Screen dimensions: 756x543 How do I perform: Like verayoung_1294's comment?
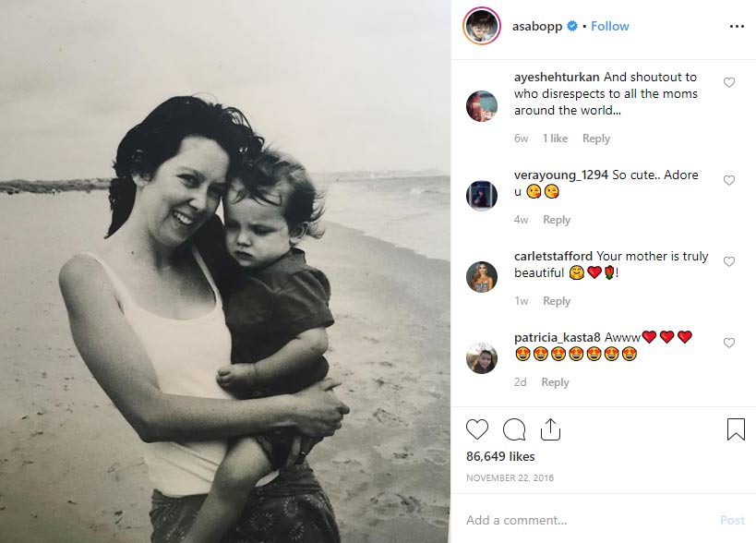[x=729, y=181]
